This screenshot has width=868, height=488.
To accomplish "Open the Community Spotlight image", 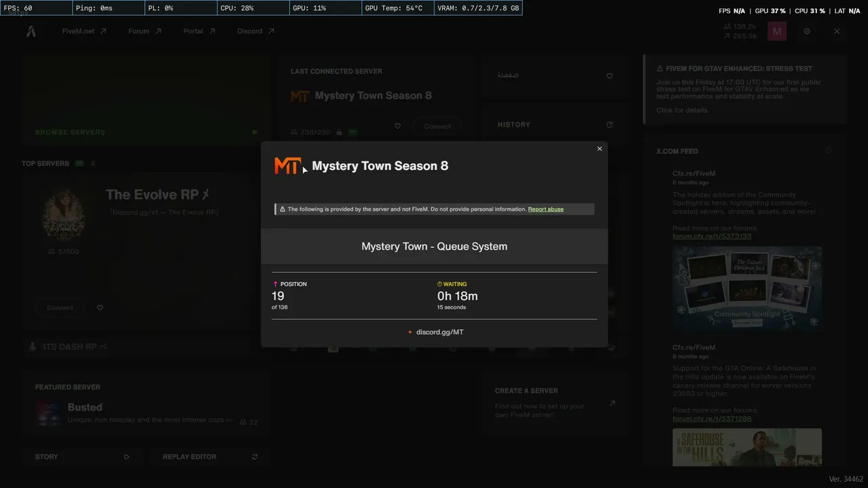I will point(747,288).
